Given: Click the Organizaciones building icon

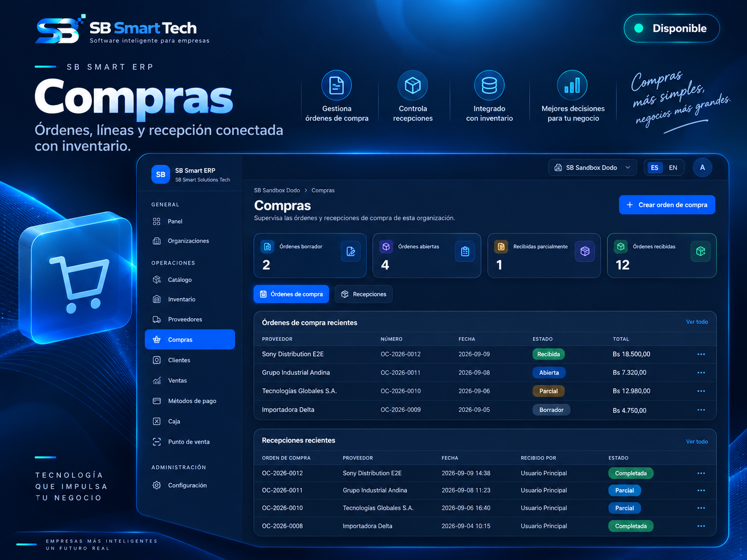Looking at the screenshot, I should [x=156, y=241].
